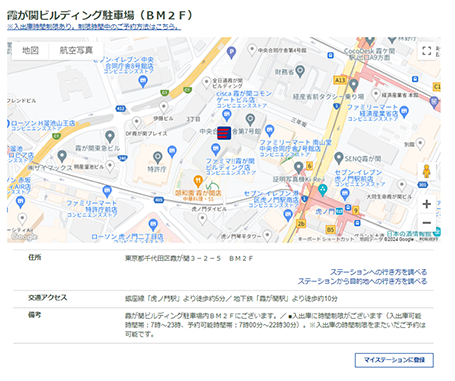This screenshot has height=381, width=455.
Task: Select the 別館 map pin
Action: [420, 144]
